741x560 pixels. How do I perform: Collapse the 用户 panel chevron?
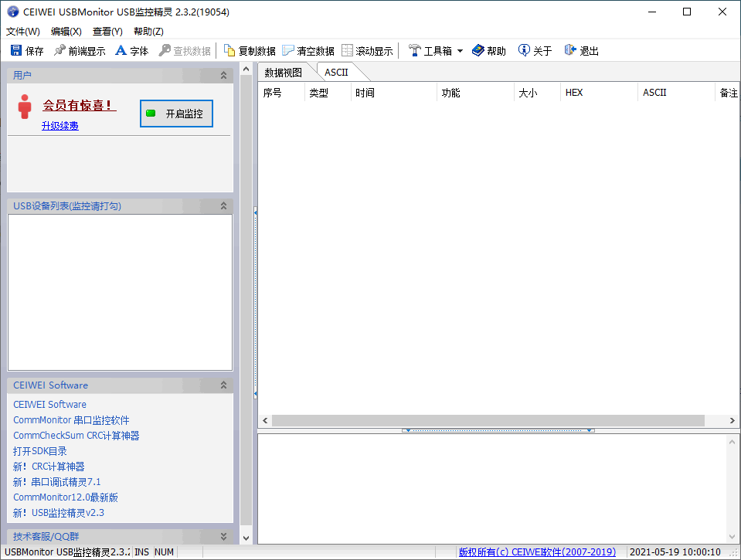[x=223, y=75]
